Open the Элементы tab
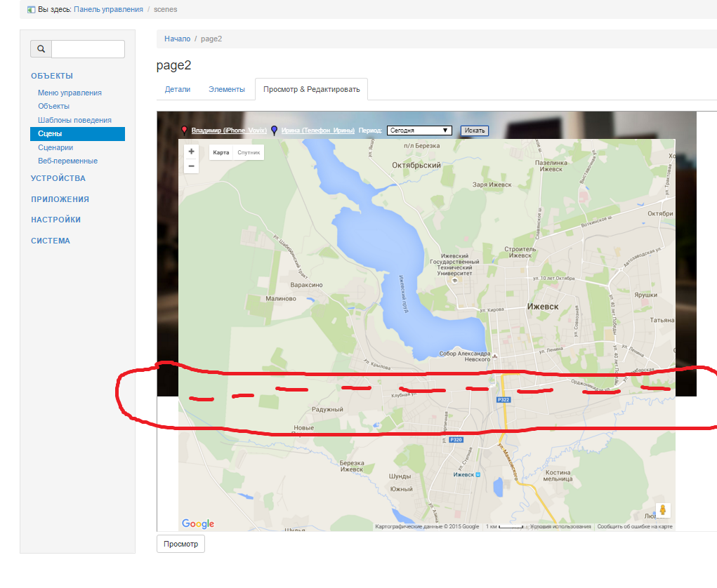This screenshot has height=588, width=717. [x=227, y=90]
